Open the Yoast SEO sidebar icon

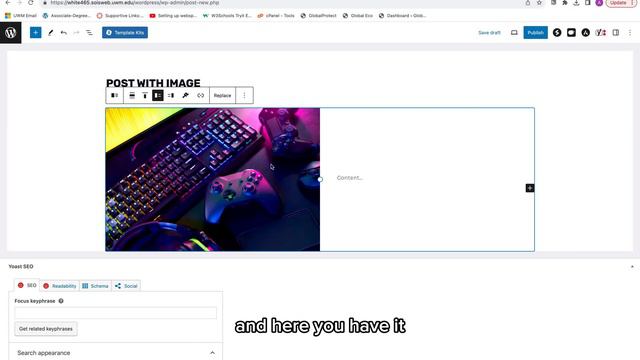pos(600,33)
